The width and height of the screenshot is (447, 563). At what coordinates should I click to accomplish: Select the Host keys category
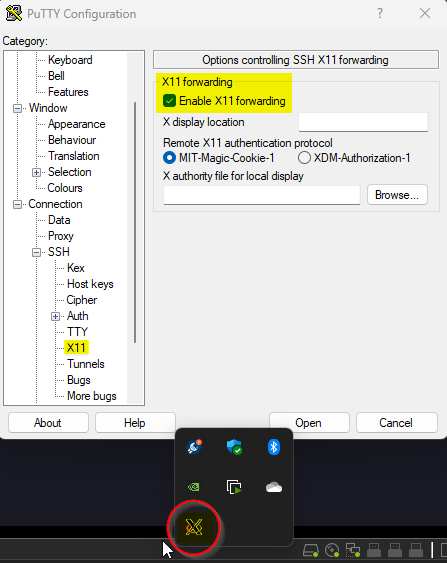click(x=90, y=284)
